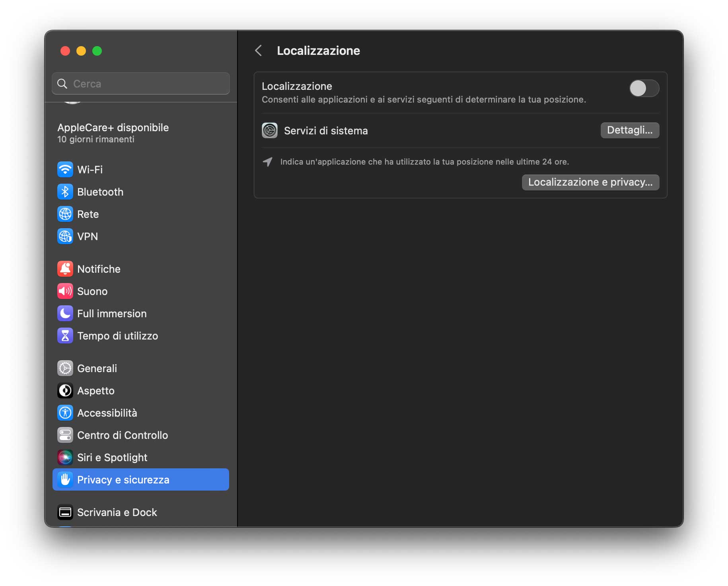Enable the Localizzazione toggle switch

(x=644, y=89)
